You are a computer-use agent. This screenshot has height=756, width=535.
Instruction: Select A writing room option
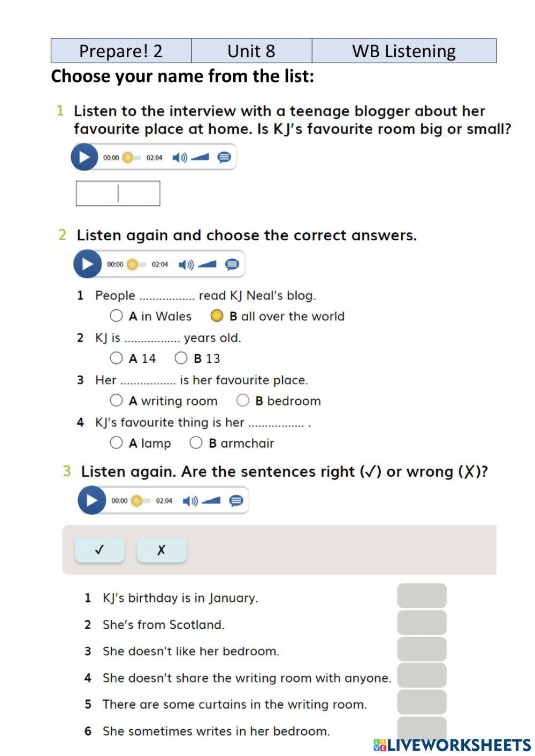(116, 400)
